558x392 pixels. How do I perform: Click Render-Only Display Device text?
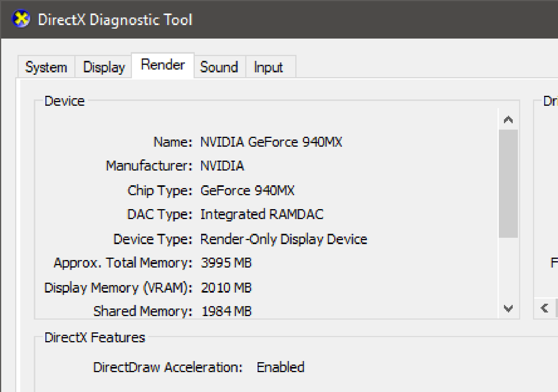tap(283, 239)
